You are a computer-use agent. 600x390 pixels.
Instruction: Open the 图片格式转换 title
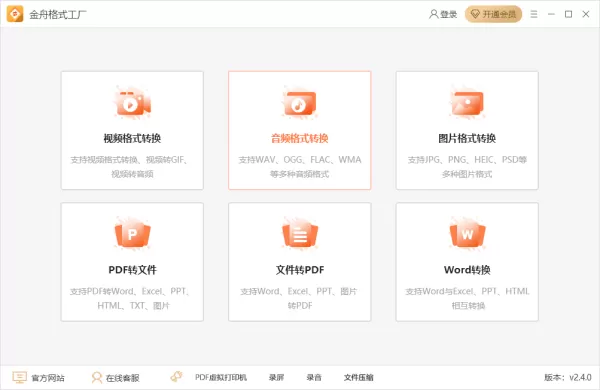(x=467, y=138)
